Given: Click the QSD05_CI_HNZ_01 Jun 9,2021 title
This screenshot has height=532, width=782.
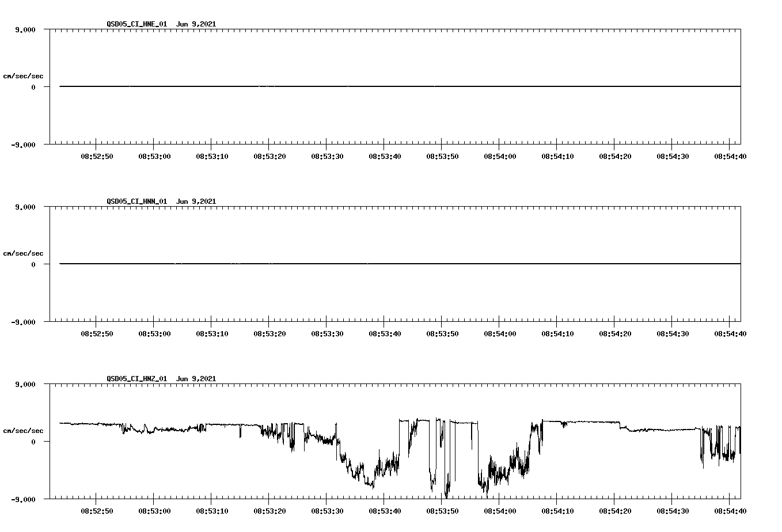Looking at the screenshot, I should [x=161, y=379].
